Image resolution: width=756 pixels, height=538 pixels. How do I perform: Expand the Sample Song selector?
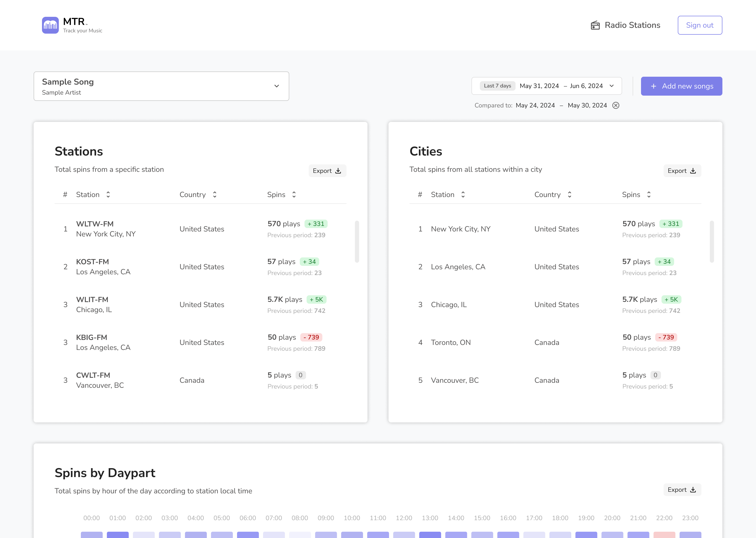(x=161, y=86)
